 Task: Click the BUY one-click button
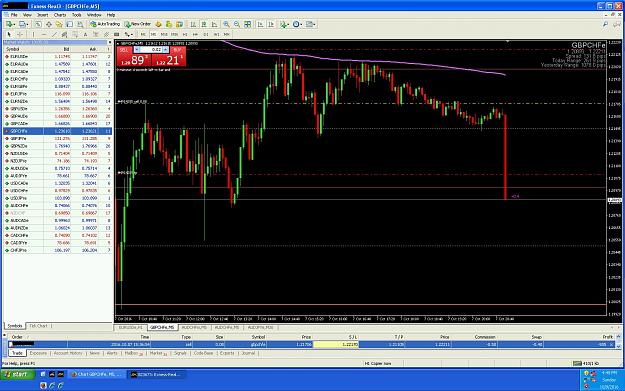point(169,57)
